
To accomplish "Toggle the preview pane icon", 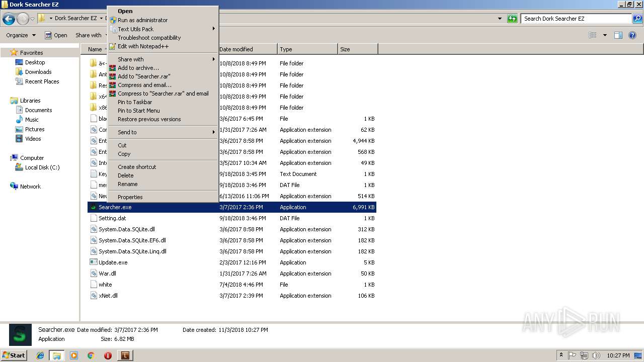I will tap(618, 35).
